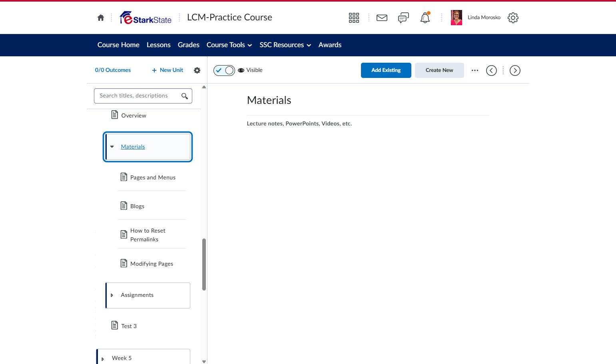The width and height of the screenshot is (616, 364).
Task: Click the search magnifier icon
Action: coord(185,96)
